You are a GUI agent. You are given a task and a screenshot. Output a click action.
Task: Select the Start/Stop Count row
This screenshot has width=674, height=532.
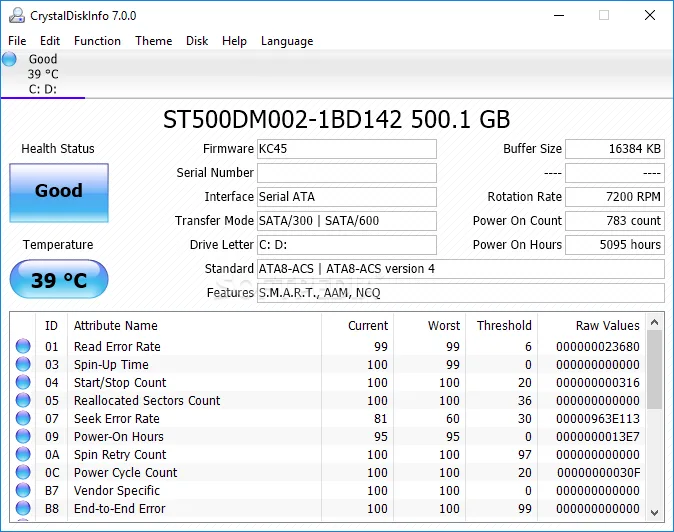tap(328, 382)
